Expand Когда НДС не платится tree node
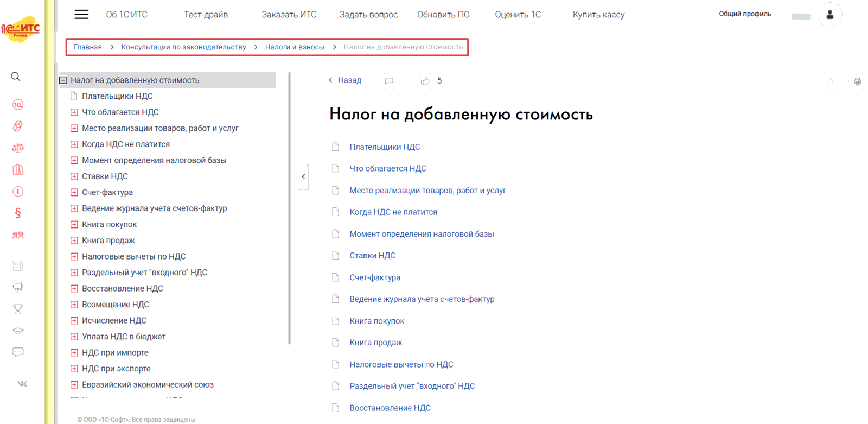This screenshot has width=868, height=424. 74,144
